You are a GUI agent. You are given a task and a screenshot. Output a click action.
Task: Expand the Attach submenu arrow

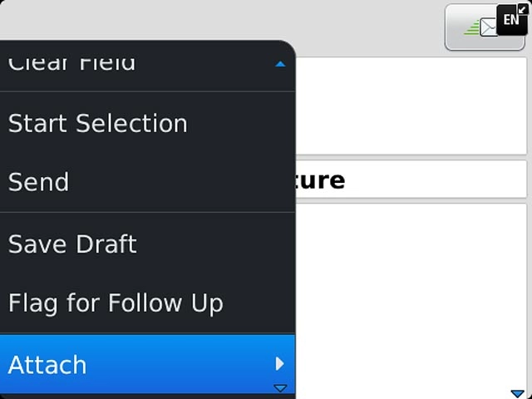(x=280, y=364)
